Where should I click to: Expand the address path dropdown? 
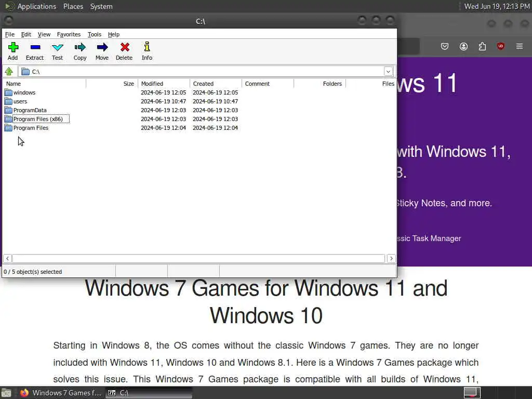point(389,72)
